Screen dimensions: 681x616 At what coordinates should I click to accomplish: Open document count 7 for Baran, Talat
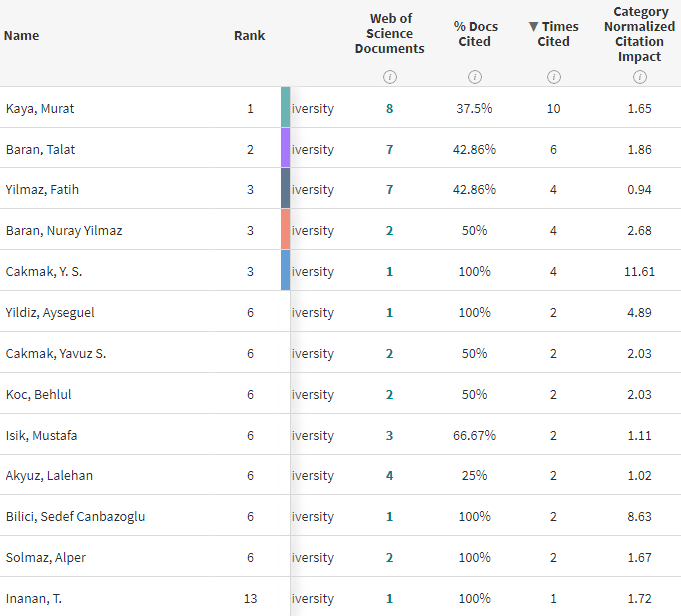390,149
